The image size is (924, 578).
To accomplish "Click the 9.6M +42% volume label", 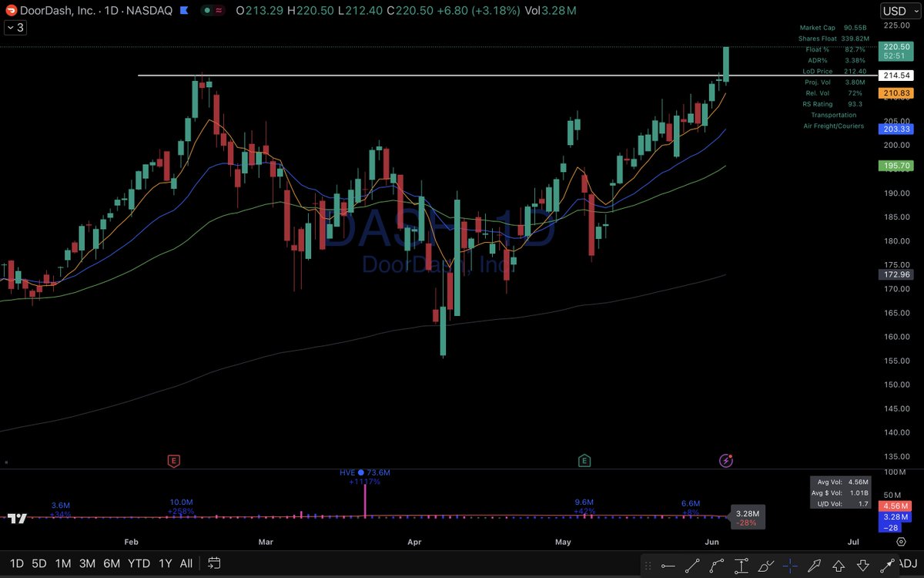I will pyautogui.click(x=585, y=506).
